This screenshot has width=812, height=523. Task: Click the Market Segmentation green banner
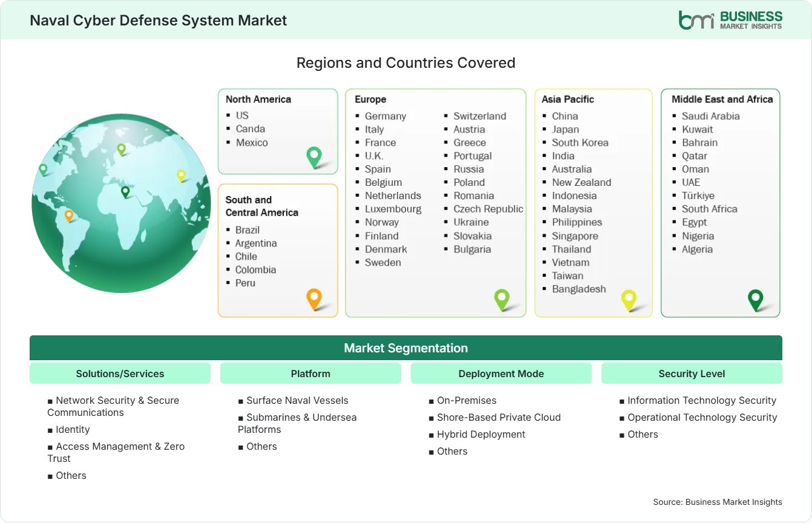tap(406, 348)
